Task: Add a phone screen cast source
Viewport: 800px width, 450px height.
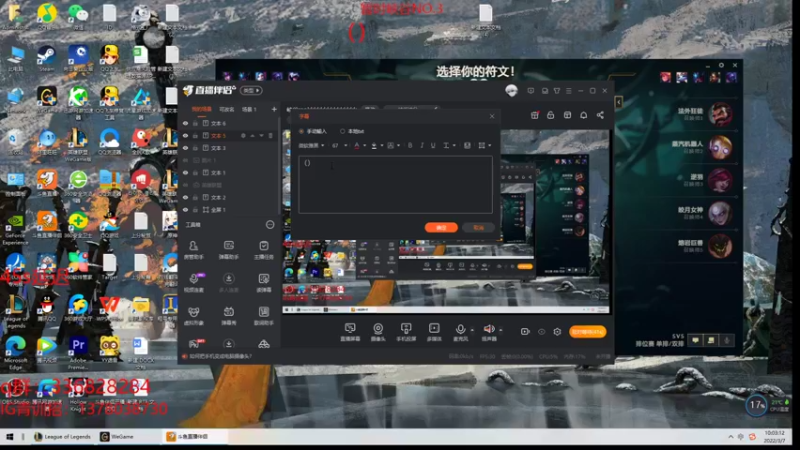Action: click(x=406, y=332)
